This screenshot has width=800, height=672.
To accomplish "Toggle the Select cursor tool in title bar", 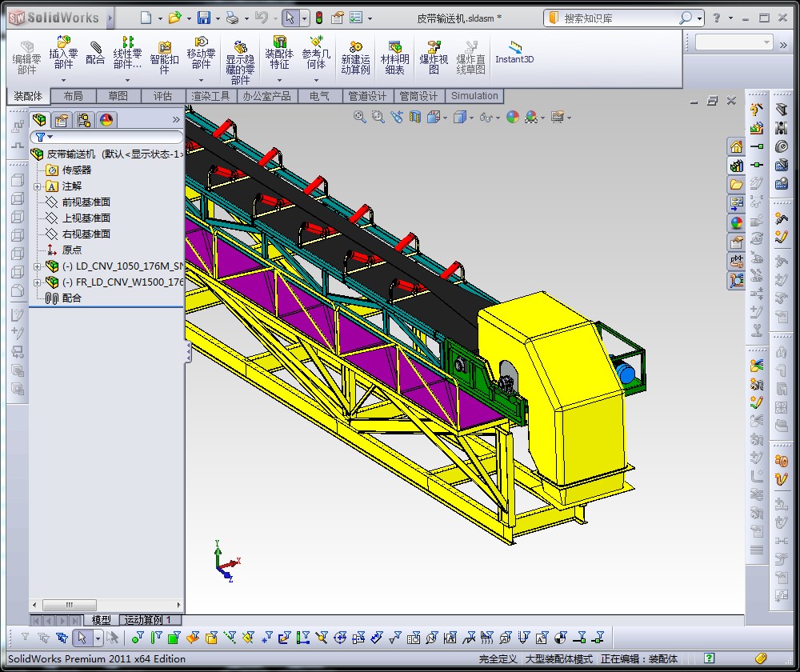I will [x=290, y=18].
